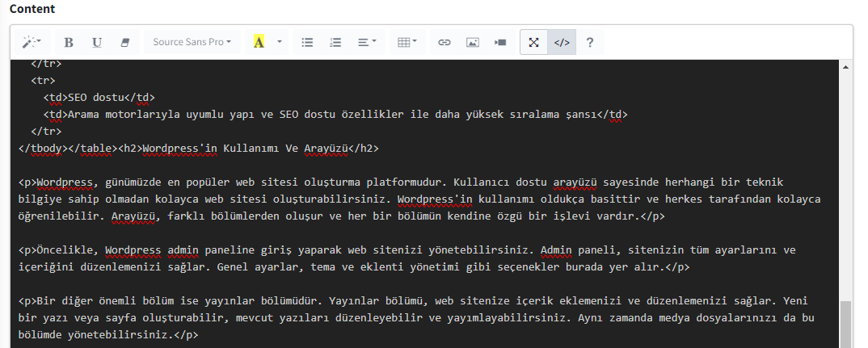Screen dimensions: 868x348
Task: Click the closing '</tbody></table>' tag text
Action: [x=68, y=149]
